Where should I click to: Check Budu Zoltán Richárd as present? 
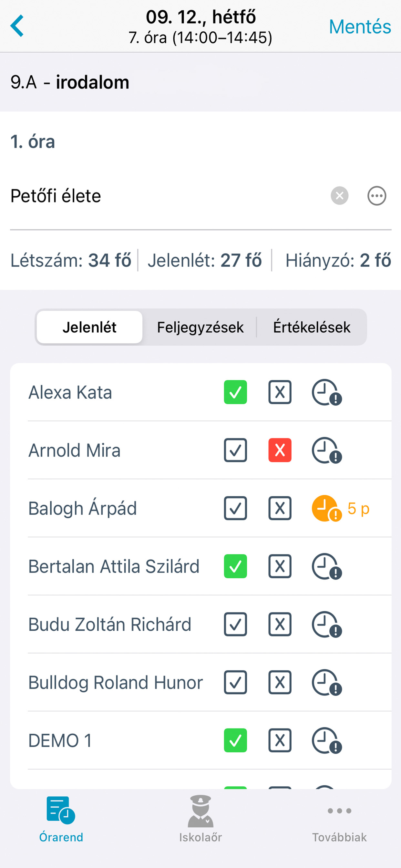(x=235, y=625)
